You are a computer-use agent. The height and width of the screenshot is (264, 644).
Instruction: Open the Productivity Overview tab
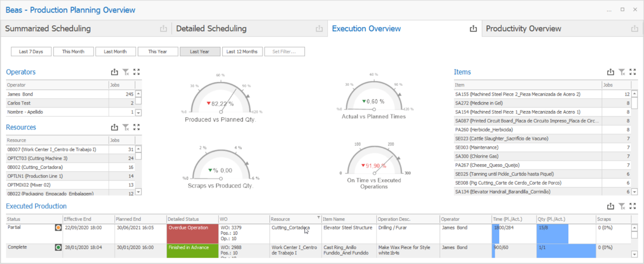point(523,29)
